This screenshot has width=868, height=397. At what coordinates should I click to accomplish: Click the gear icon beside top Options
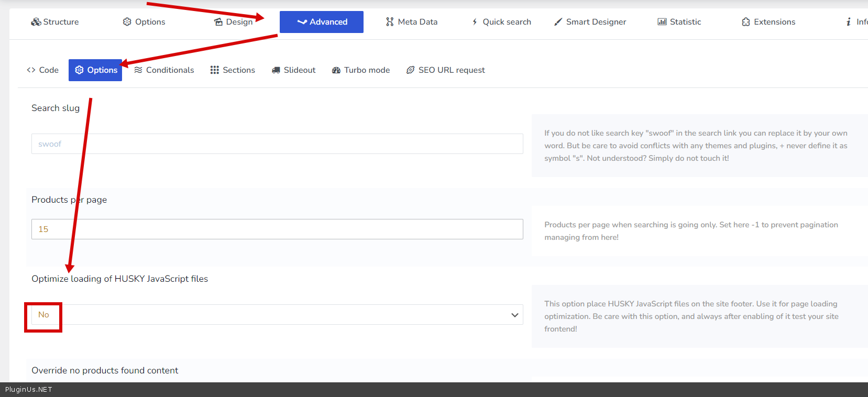click(127, 22)
